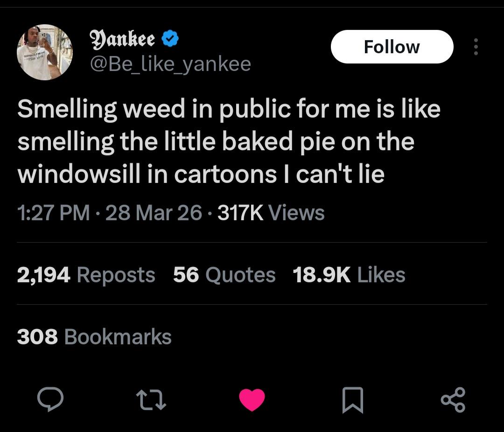Click the 1:27 PM timestamp
This screenshot has height=432, width=504.
54,213
